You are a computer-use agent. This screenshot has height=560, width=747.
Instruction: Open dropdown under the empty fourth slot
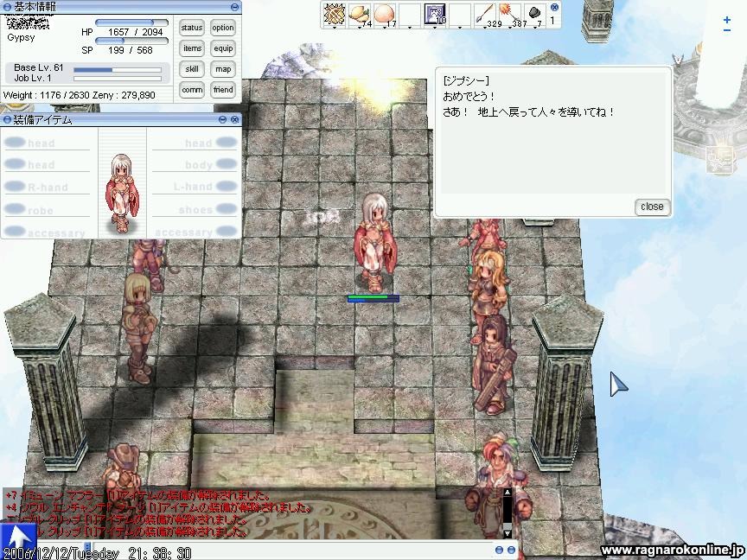(410, 28)
